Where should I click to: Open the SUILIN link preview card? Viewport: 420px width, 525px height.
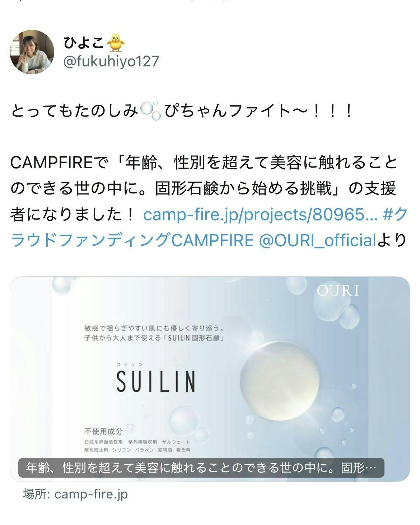210,379
